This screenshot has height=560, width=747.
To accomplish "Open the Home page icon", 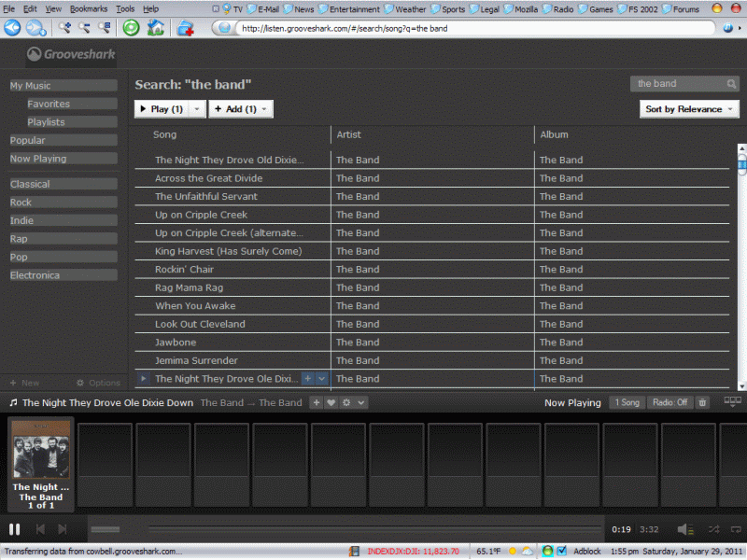I will tap(155, 28).
